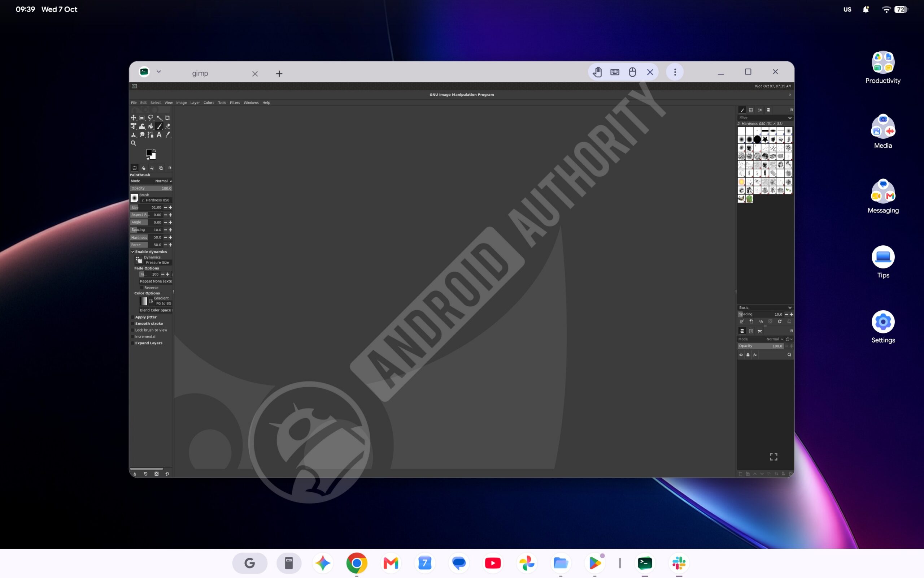Open the Undo History tab
This screenshot has height=578, width=924.
(152, 168)
